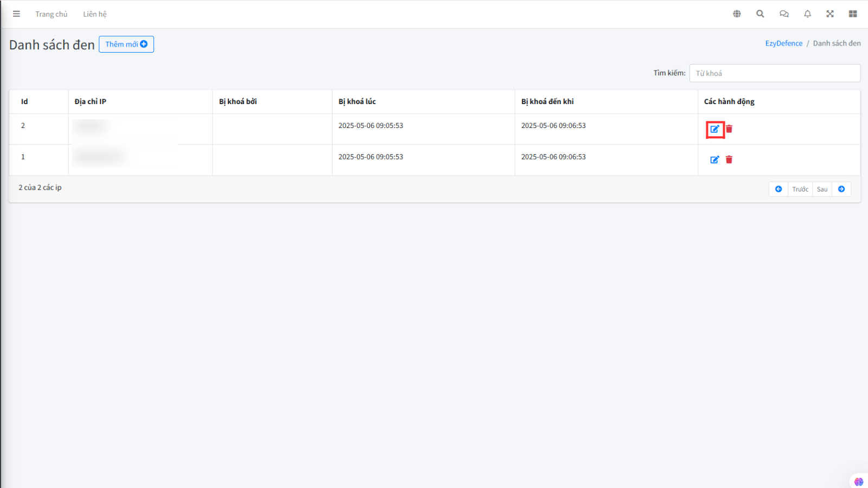Click the left arrow pagination icon

(778, 189)
